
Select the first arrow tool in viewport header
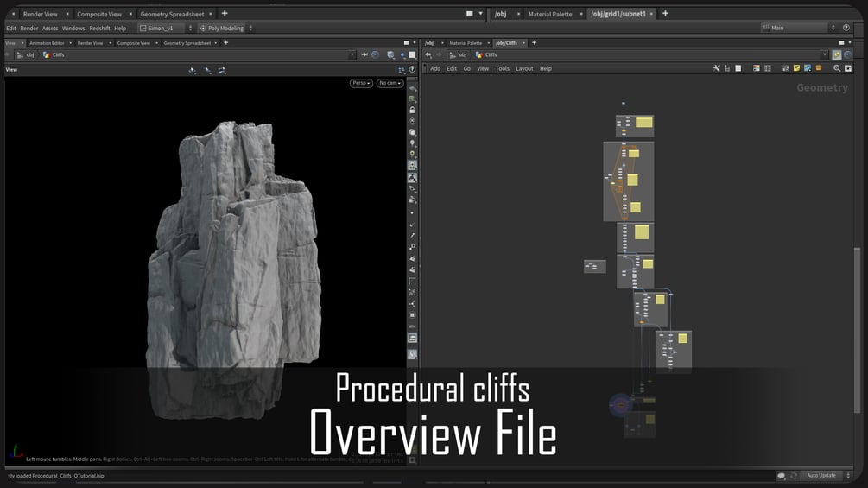(193, 70)
